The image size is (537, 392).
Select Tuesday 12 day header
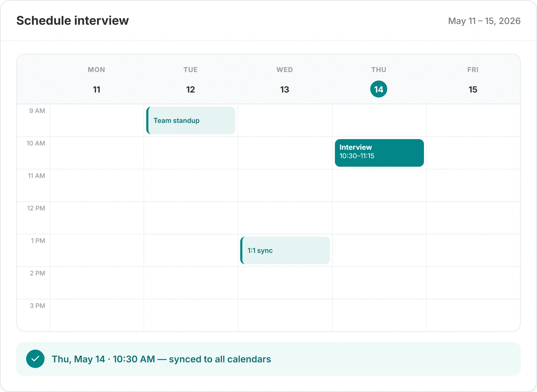point(190,80)
